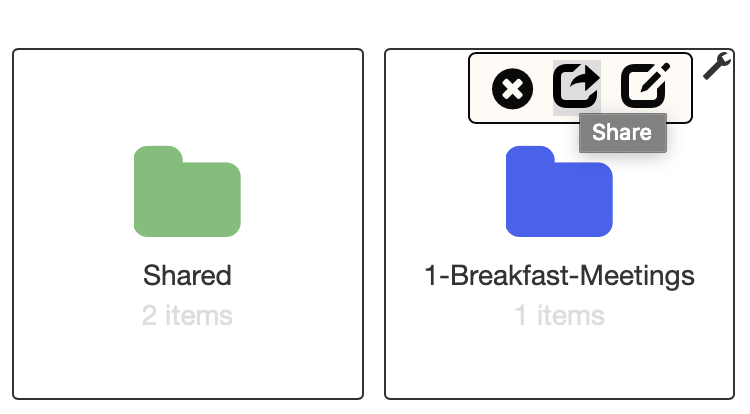Toggle the wrench settings icon
This screenshot has height=414, width=750.
click(x=717, y=65)
